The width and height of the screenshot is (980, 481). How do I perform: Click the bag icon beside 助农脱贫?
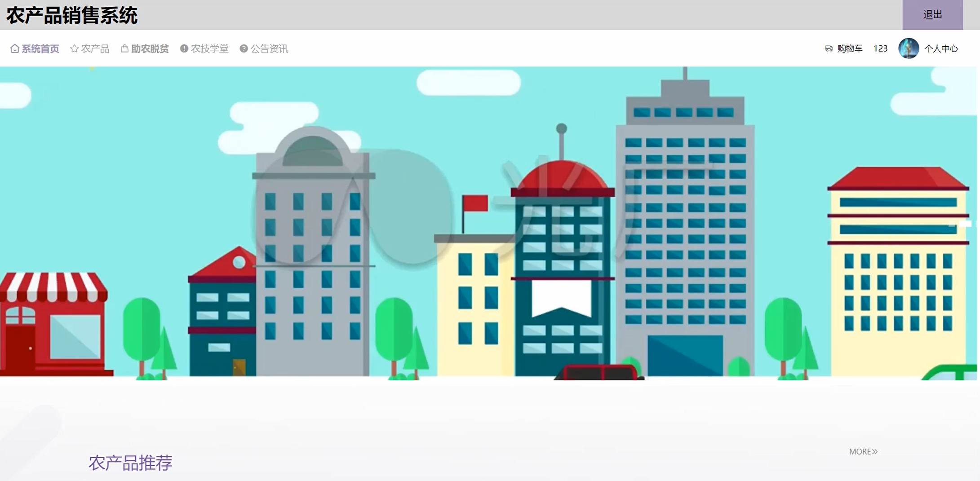124,49
